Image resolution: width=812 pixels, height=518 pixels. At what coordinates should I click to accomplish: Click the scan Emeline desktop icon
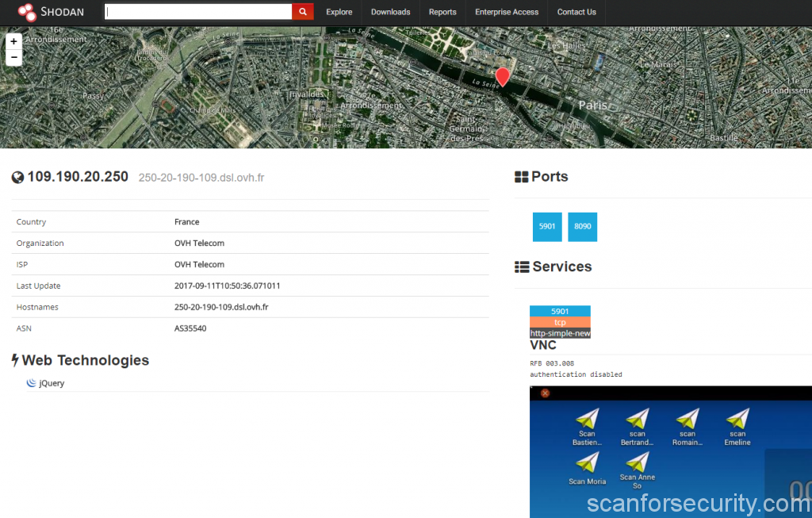[x=737, y=427]
